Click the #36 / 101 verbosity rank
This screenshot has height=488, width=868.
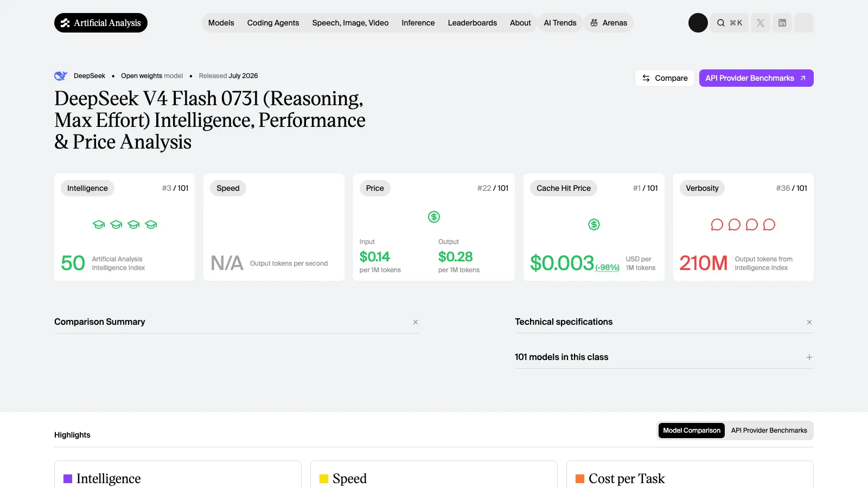(x=792, y=188)
